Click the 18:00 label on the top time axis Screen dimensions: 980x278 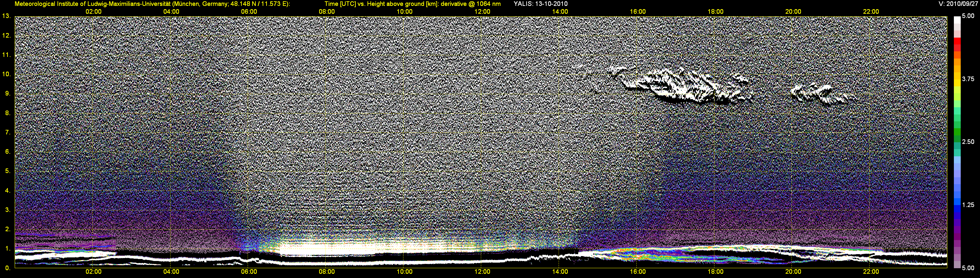[715, 11]
